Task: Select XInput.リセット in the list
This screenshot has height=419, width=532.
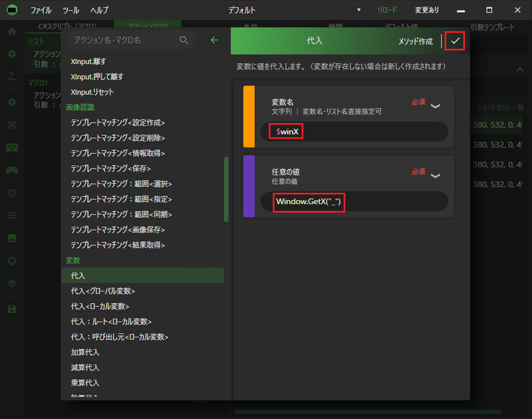Action: 142,92
